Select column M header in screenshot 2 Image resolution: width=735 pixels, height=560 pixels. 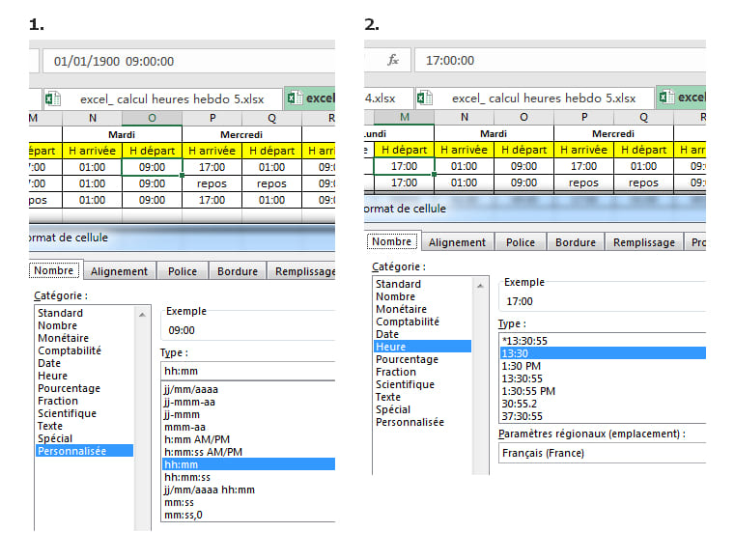click(404, 117)
